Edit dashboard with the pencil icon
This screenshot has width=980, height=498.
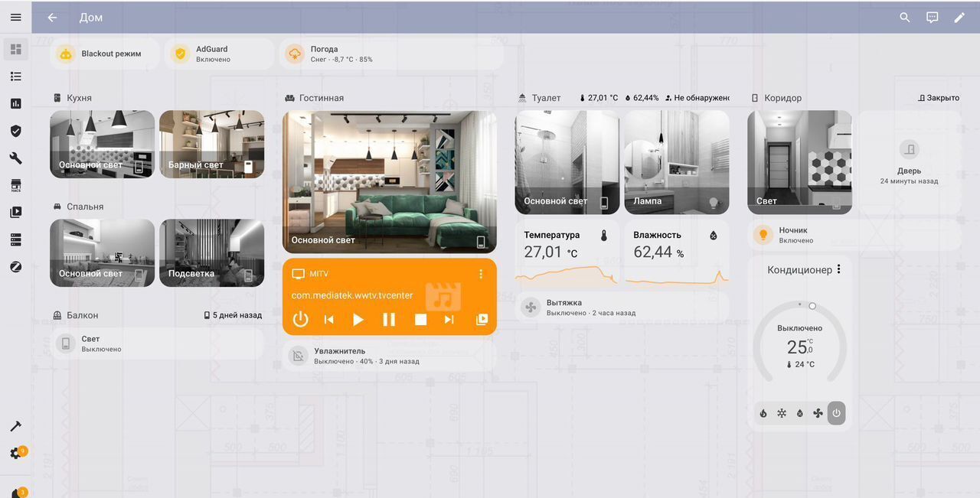[x=959, y=18]
